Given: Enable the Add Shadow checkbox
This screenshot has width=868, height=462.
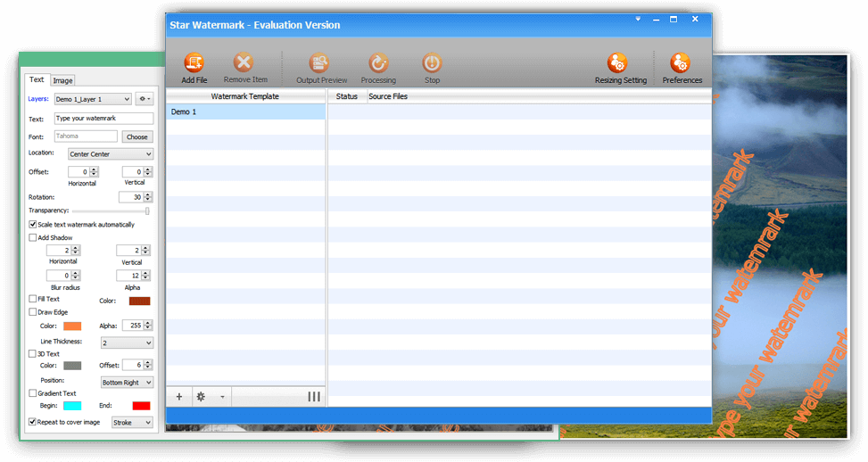Looking at the screenshot, I should pyautogui.click(x=33, y=237).
